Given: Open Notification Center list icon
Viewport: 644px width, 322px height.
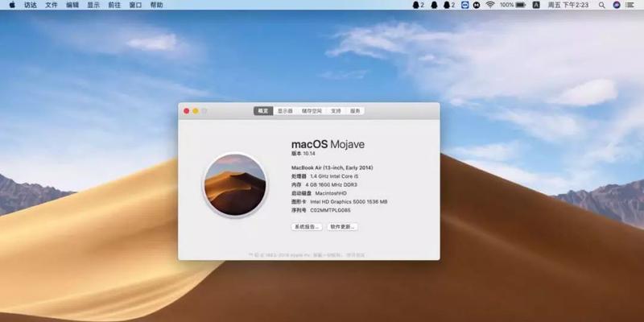Looking at the screenshot, I should [630, 5].
